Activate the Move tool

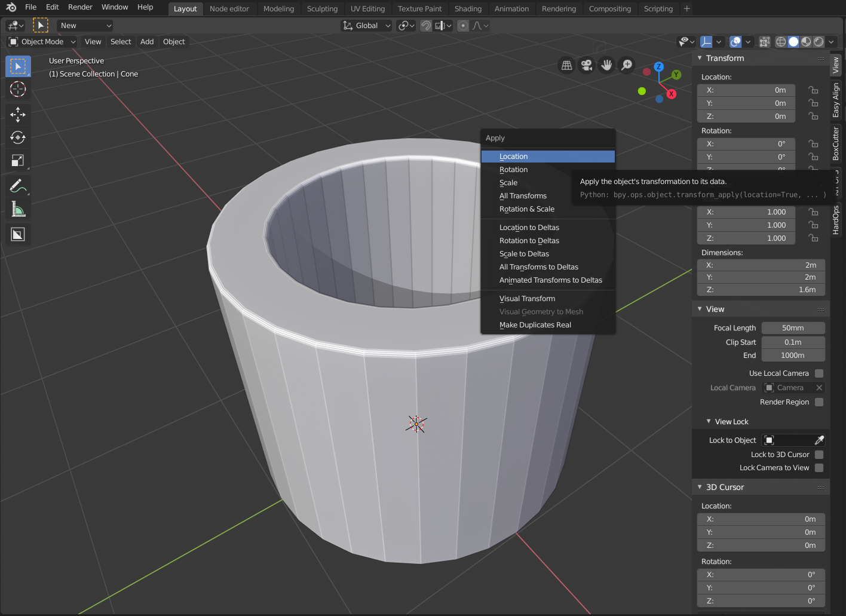click(18, 114)
